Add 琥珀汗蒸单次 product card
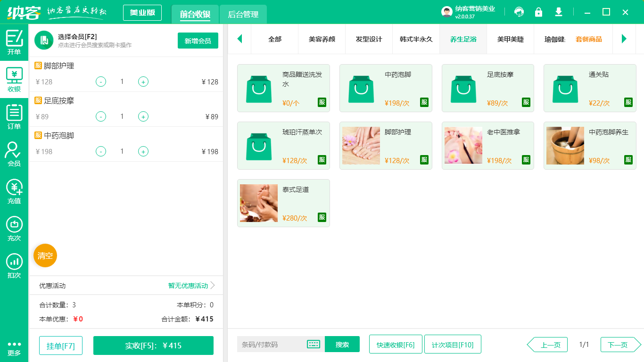The height and width of the screenshot is (362, 644). tap(283, 146)
